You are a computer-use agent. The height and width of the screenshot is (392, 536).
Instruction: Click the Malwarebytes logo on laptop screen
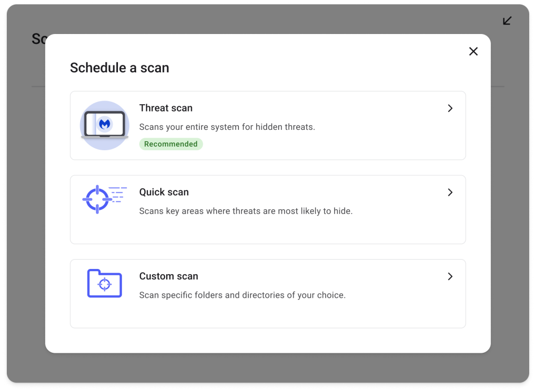pyautogui.click(x=105, y=124)
